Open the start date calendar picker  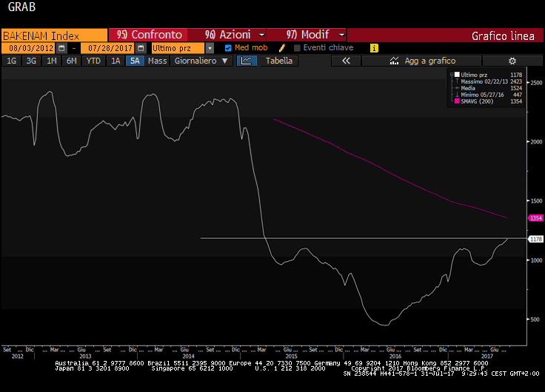[x=61, y=48]
